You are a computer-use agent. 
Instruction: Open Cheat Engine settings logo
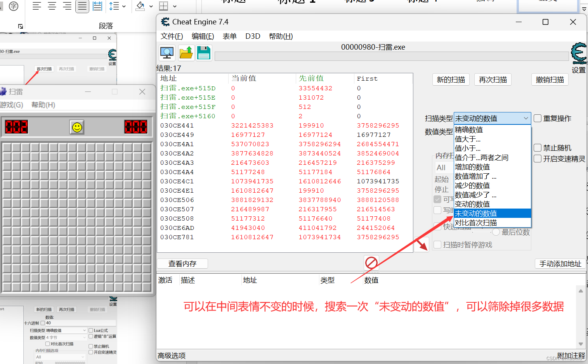coord(579,53)
